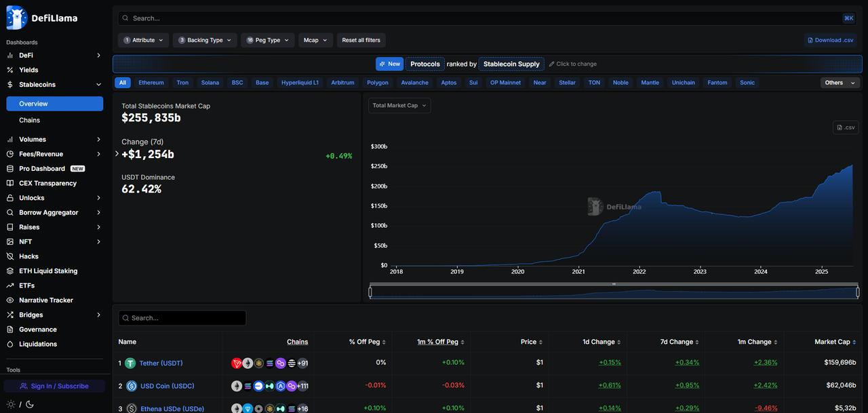
Task: Expand the Volumes sidebar section
Action: click(x=98, y=140)
